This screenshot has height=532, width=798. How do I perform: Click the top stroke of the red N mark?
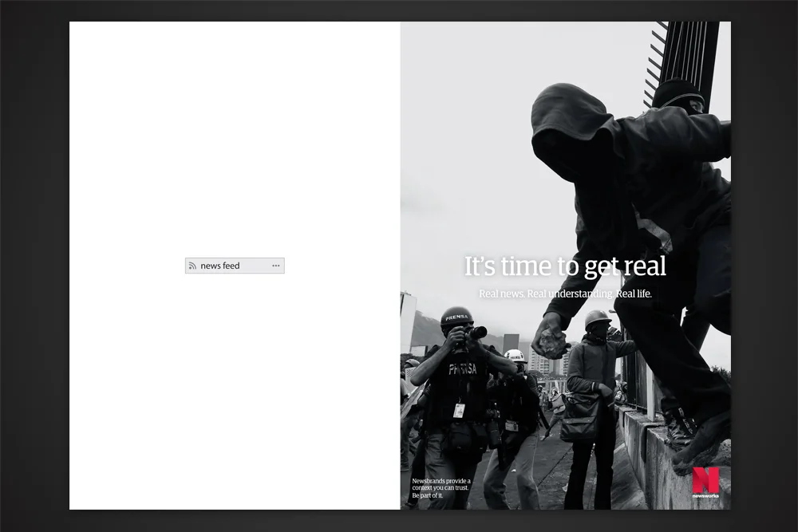tap(701, 470)
